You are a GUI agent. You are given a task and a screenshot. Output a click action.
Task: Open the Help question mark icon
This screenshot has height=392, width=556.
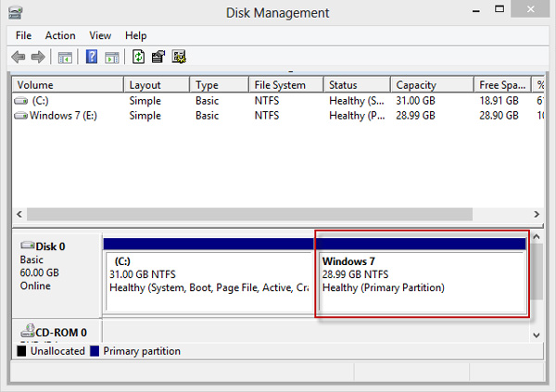click(92, 57)
